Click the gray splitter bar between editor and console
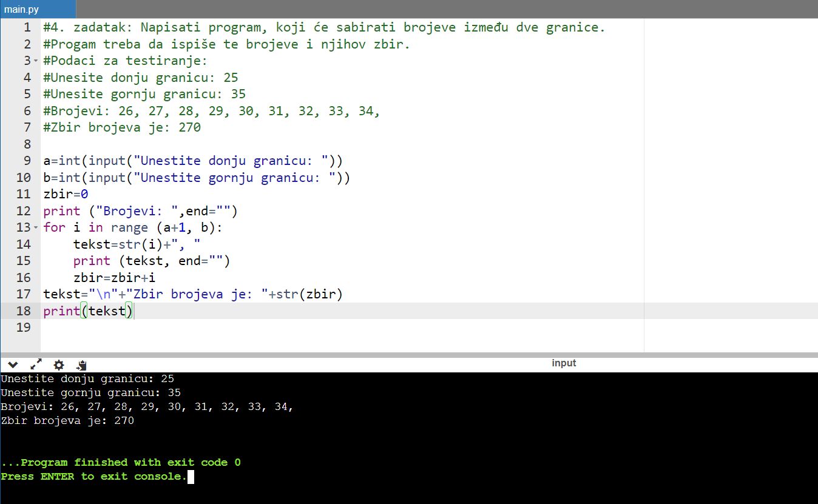The width and height of the screenshot is (818, 504). coord(409,355)
